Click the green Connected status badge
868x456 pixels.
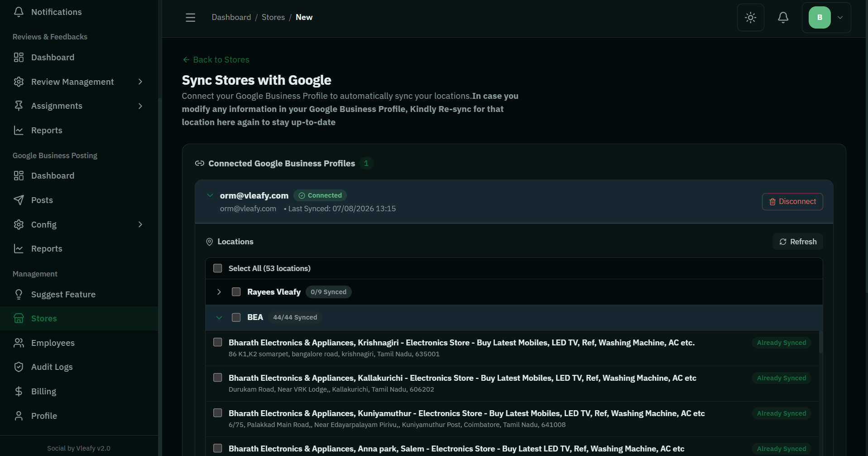tap(321, 195)
